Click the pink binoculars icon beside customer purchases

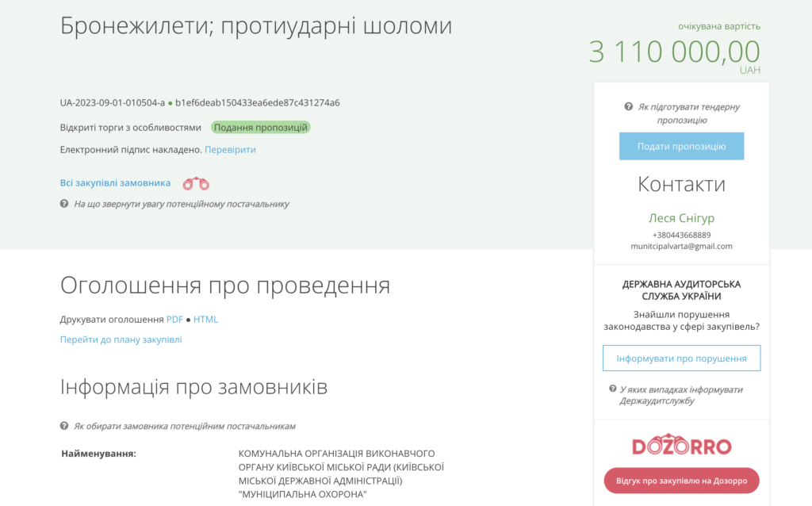[x=196, y=184]
